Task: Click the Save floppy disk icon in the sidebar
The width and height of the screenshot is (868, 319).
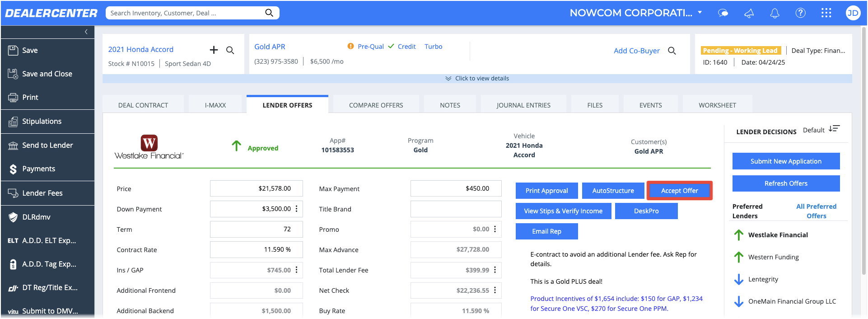Action: (x=13, y=50)
